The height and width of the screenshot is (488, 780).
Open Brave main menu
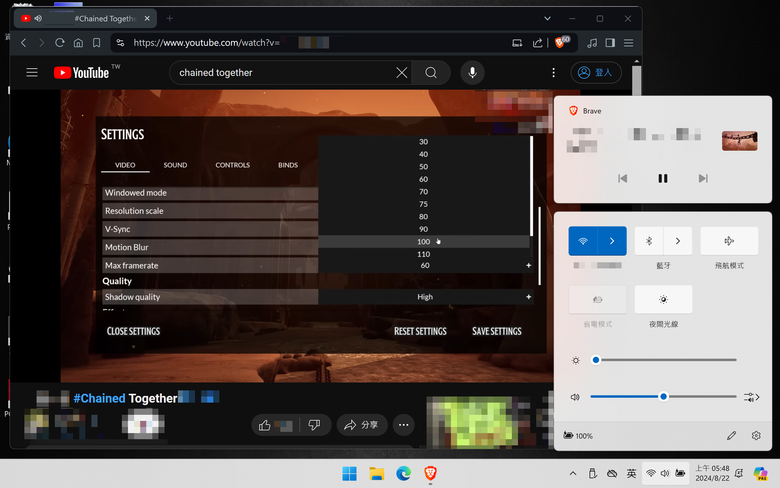[628, 43]
